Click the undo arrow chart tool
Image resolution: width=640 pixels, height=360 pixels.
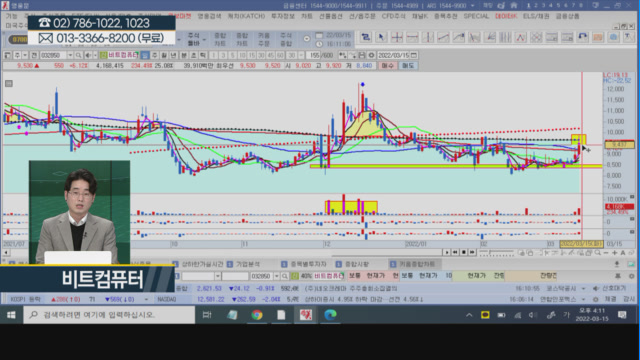pyautogui.click(x=582, y=37)
